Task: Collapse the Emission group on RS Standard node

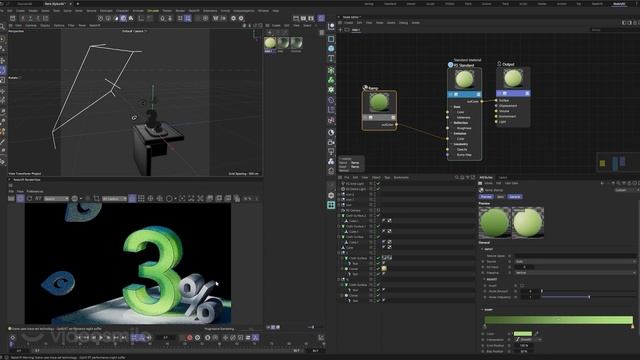Action: click(x=452, y=133)
